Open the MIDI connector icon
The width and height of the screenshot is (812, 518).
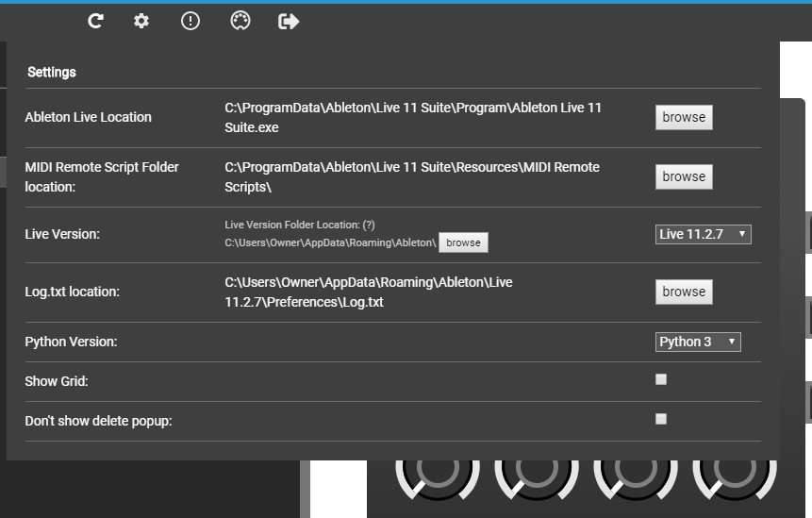pos(240,21)
